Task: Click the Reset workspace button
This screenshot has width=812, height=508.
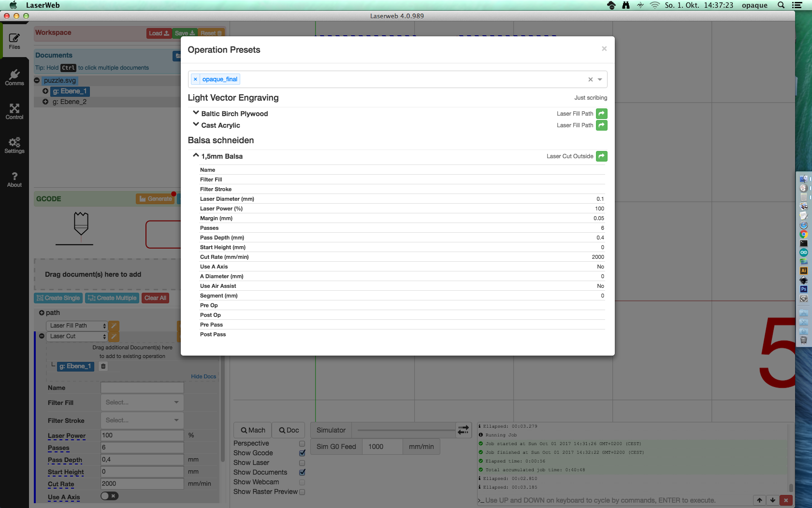Action: click(x=211, y=33)
